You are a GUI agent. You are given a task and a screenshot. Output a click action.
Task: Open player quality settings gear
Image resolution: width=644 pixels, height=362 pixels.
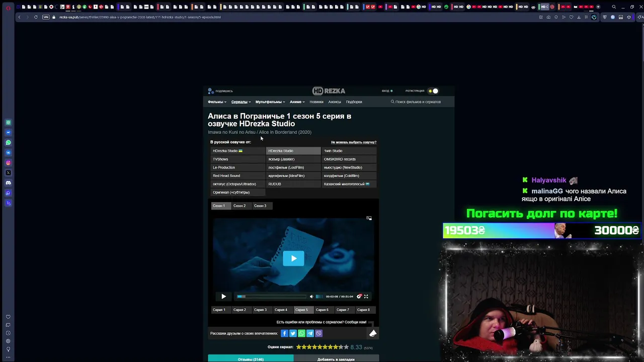coord(359,297)
